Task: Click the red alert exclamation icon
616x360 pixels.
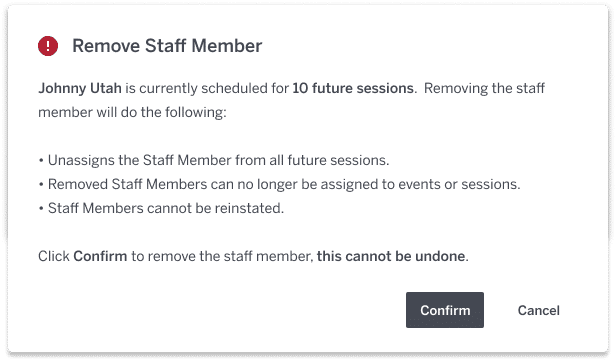Action: coord(48,46)
